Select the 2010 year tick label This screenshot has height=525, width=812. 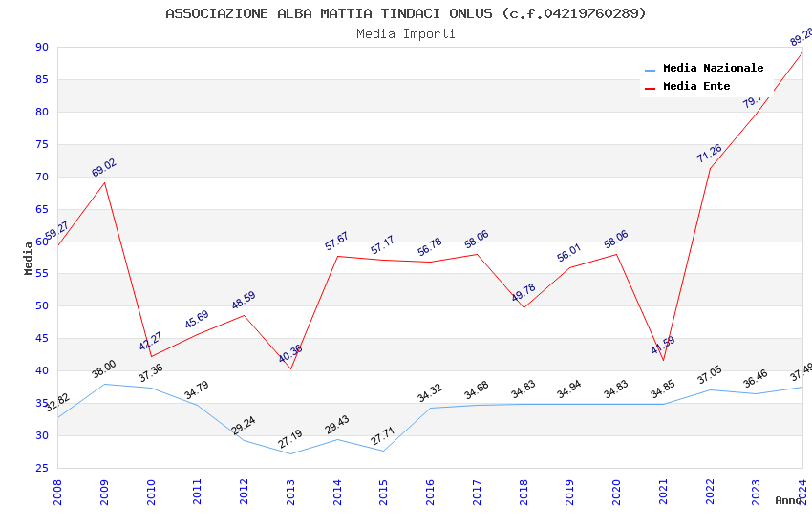pos(151,492)
